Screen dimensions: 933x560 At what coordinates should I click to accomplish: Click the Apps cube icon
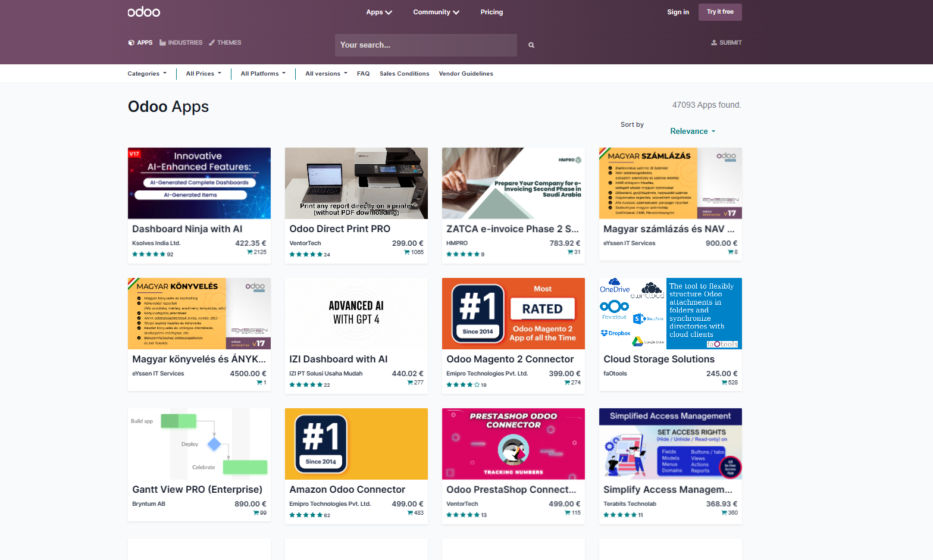pyautogui.click(x=132, y=43)
